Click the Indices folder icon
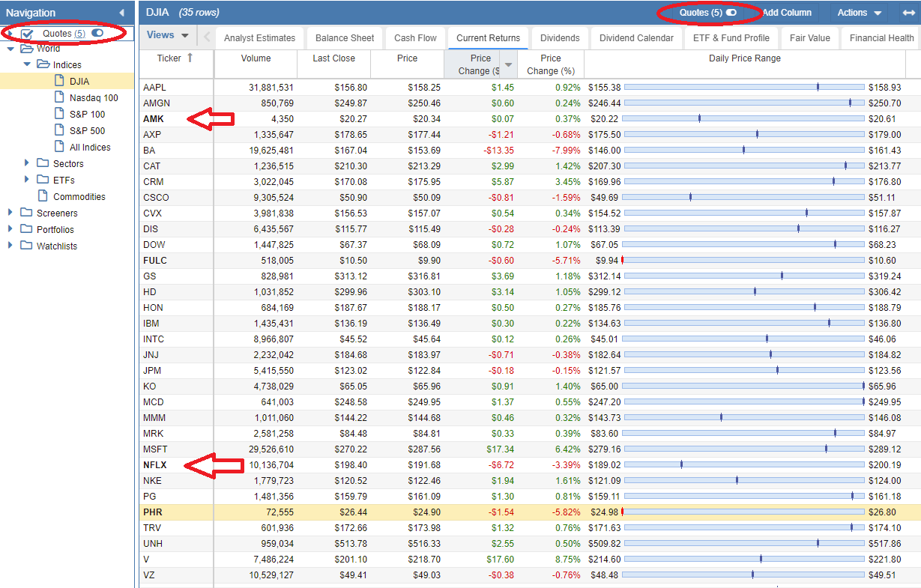 tap(43, 65)
